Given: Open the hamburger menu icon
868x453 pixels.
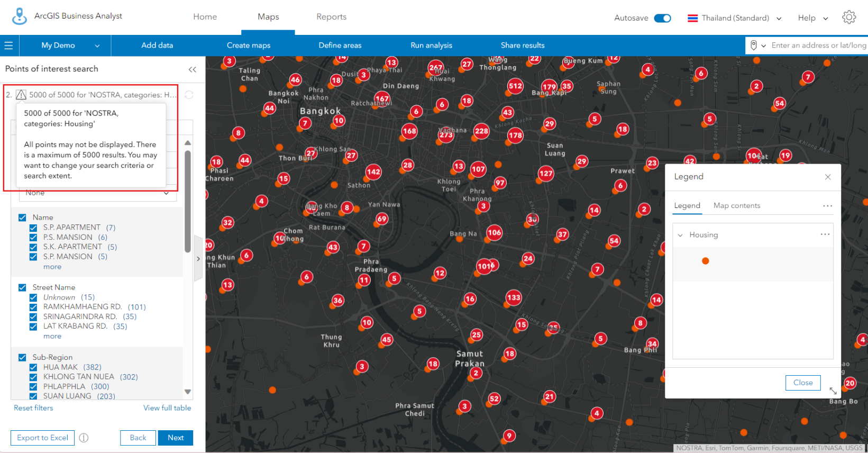Looking at the screenshot, I should [8, 46].
